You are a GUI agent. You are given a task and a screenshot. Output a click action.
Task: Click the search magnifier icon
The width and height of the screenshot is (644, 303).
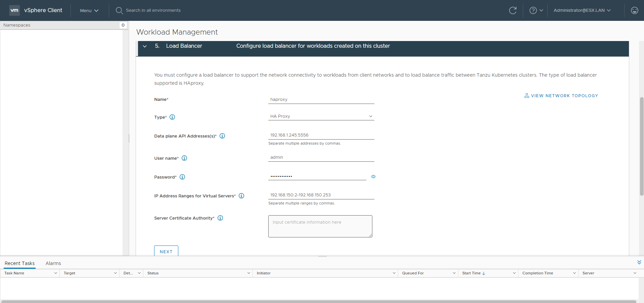click(x=119, y=10)
